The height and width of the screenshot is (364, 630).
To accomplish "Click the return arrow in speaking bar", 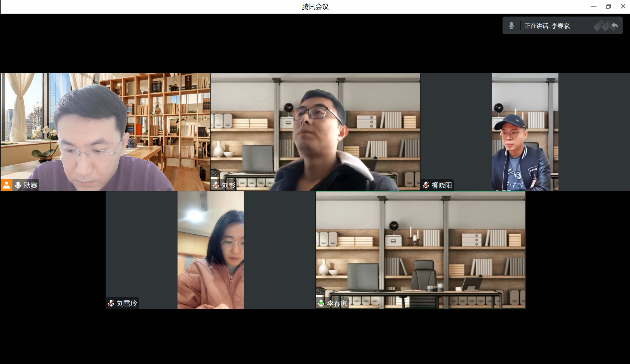I will pyautogui.click(x=615, y=26).
